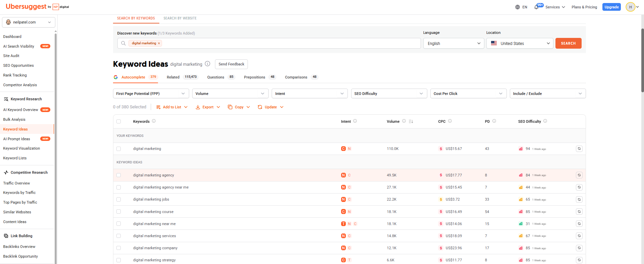Click the Upgrade button
Viewport: 644px width, 264px height.
pos(611,7)
